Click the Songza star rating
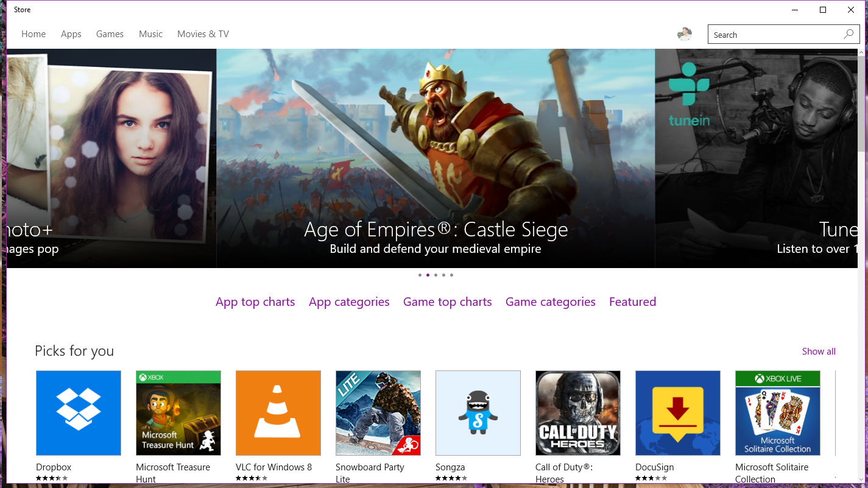 (451, 478)
